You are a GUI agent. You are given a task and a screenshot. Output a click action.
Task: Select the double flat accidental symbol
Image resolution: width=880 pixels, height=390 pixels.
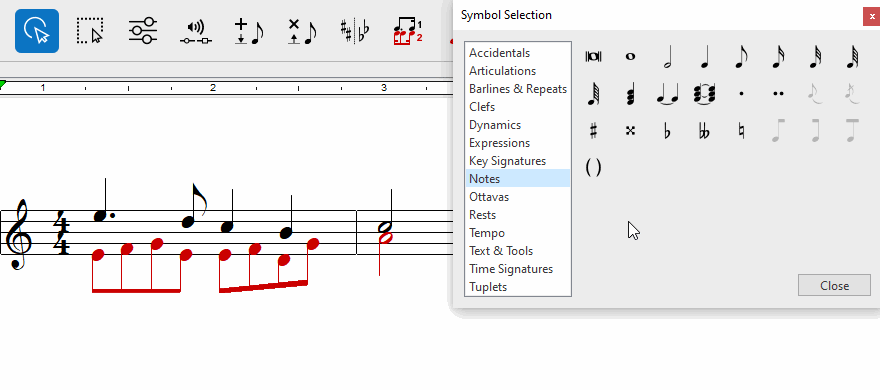(x=704, y=131)
